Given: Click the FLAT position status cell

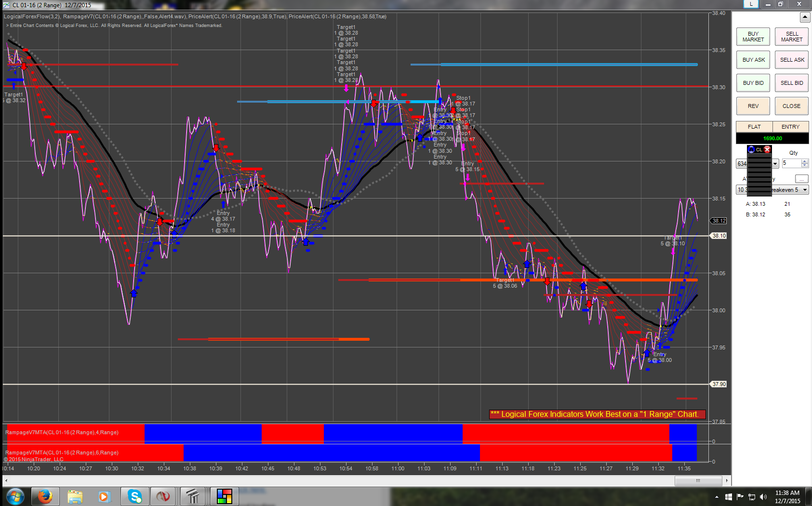Looking at the screenshot, I should click(754, 127).
